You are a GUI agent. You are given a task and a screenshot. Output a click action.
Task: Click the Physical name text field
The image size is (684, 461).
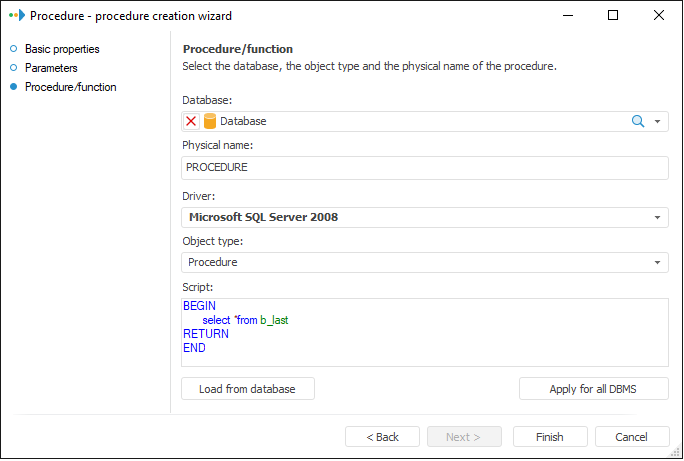point(424,168)
